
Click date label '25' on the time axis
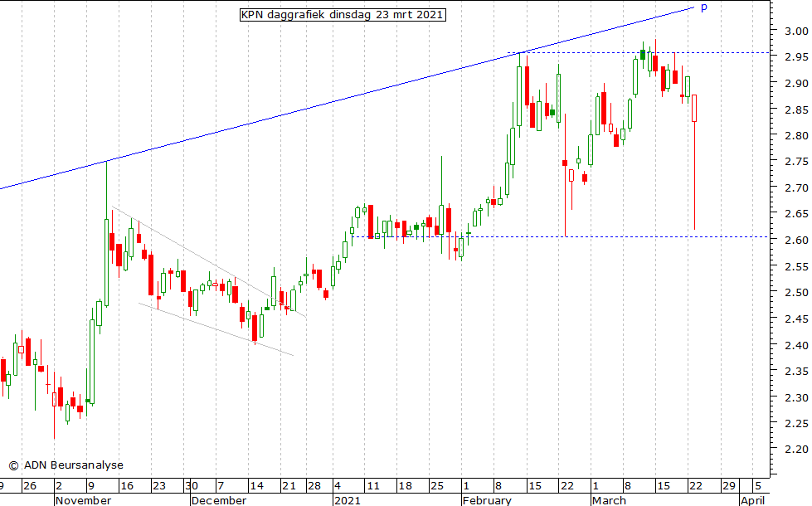pos(438,486)
